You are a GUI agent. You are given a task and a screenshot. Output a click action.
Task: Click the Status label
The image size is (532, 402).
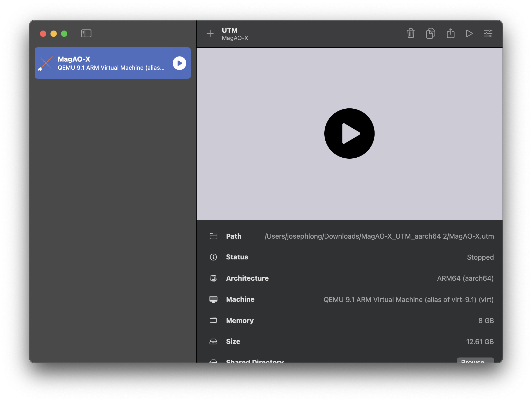(237, 257)
